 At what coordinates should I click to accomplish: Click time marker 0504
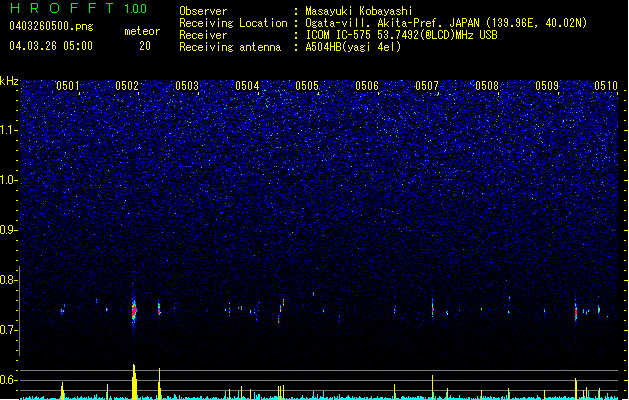247,86
